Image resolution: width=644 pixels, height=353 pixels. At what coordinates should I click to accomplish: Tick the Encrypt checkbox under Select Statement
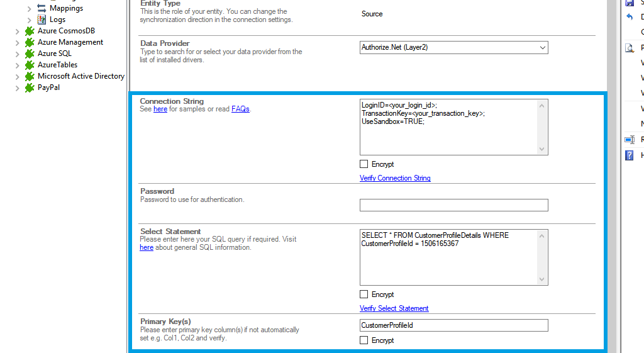[364, 294]
